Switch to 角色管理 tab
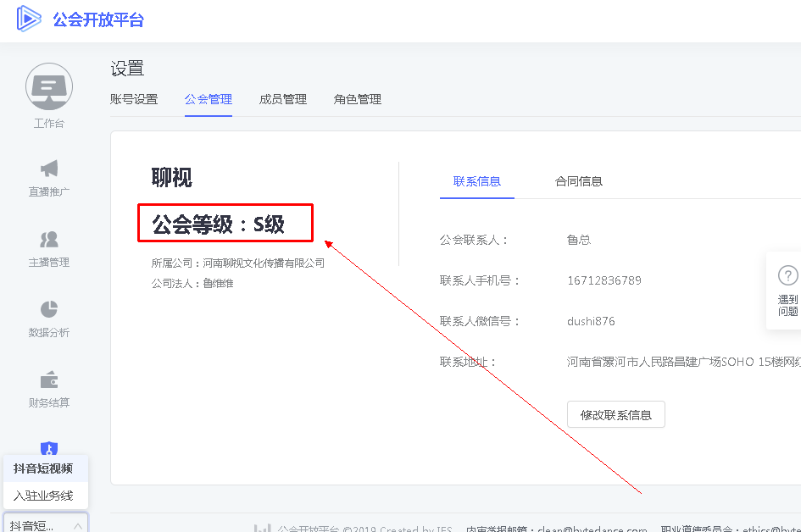This screenshot has height=532, width=801. (358, 99)
